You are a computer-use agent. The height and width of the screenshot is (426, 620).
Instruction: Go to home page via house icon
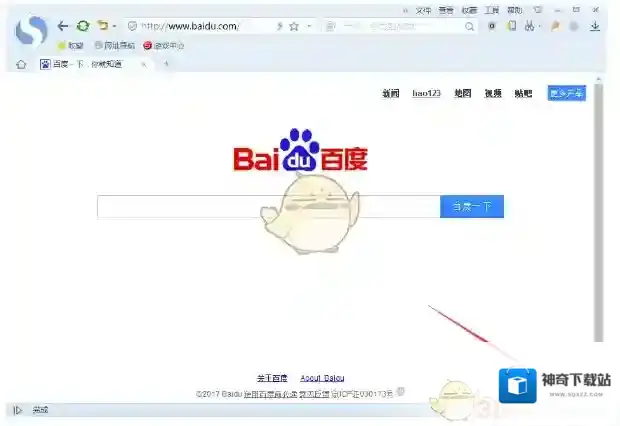[21, 64]
